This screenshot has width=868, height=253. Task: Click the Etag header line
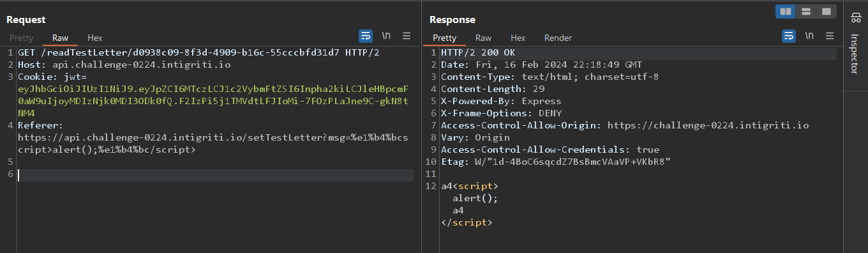click(x=556, y=162)
